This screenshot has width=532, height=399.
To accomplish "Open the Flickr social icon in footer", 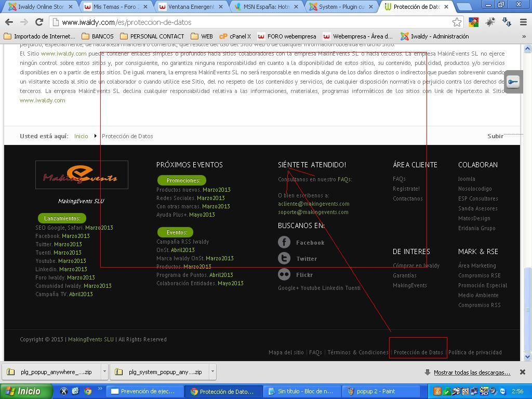I will (284, 274).
